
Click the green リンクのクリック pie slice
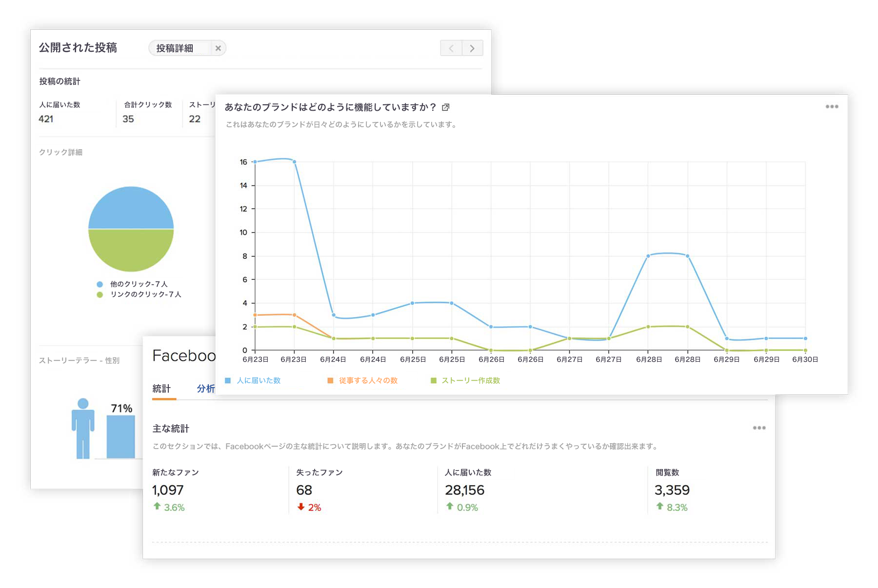point(131,250)
